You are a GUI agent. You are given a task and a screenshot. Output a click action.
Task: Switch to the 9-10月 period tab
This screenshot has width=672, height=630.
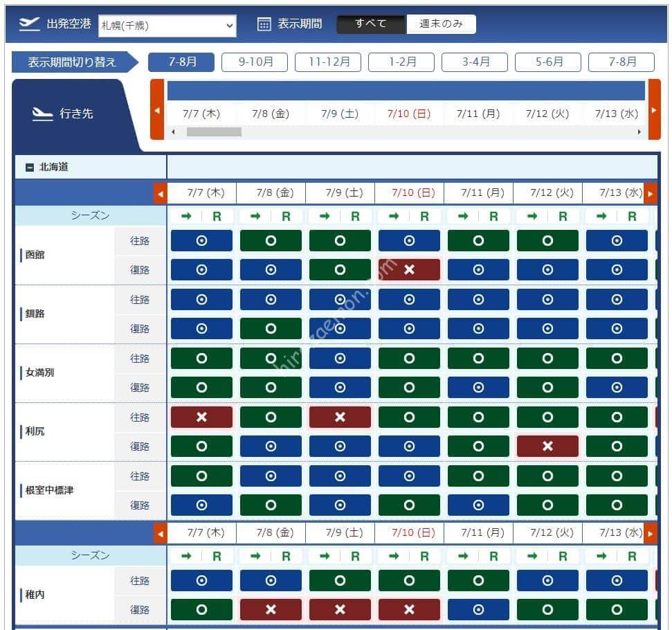point(255,62)
